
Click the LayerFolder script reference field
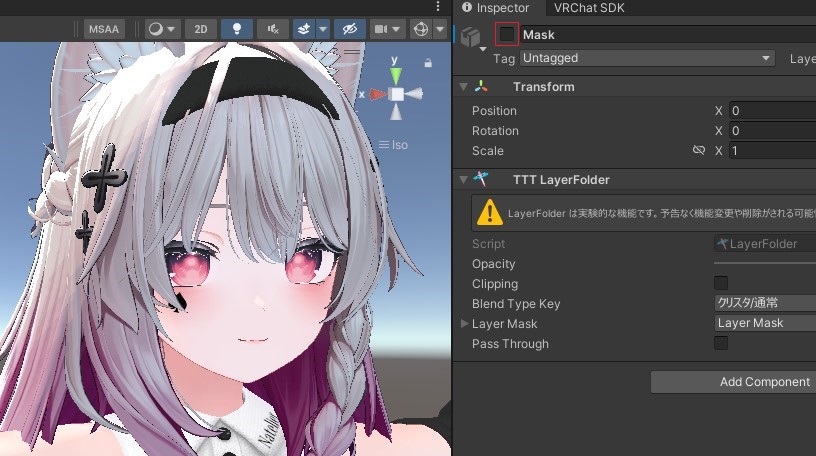(765, 244)
